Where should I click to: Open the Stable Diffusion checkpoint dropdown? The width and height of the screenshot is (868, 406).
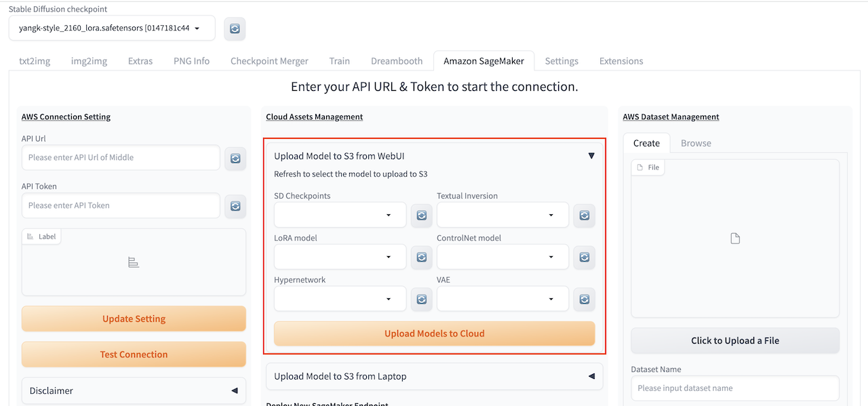(112, 28)
